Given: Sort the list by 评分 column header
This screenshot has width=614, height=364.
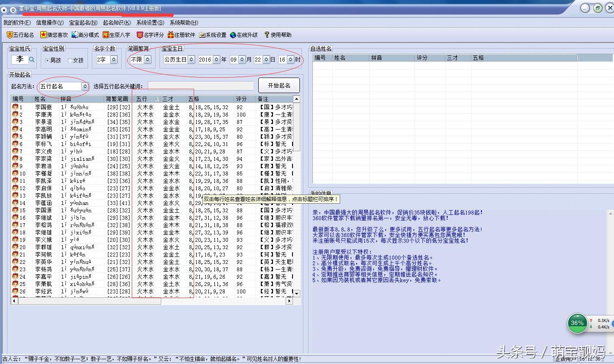Looking at the screenshot, I should (241, 99).
